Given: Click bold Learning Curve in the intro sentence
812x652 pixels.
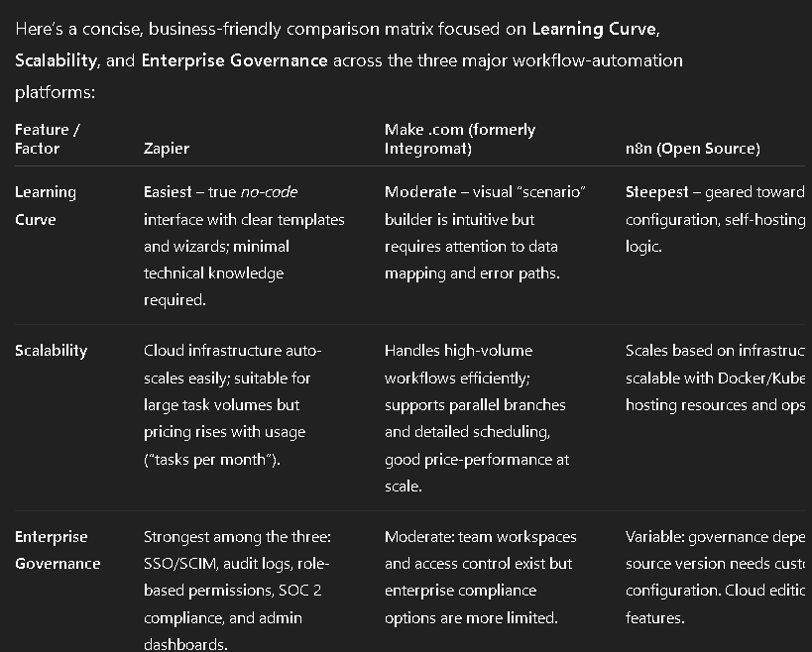Looking at the screenshot, I should pyautogui.click(x=594, y=30).
